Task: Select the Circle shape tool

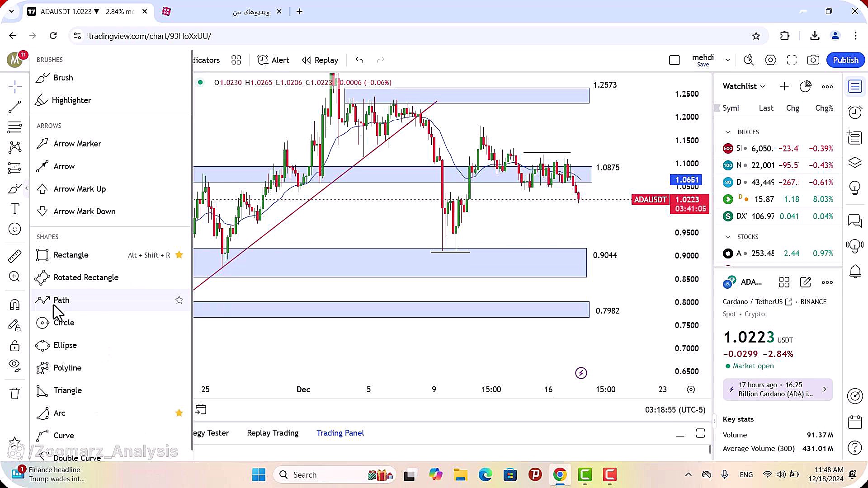Action: (x=111, y=323)
